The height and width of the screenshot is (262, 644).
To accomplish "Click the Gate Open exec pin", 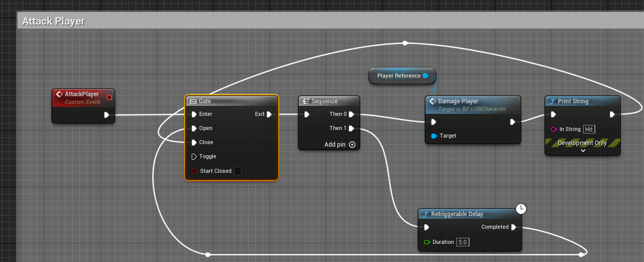I will pyautogui.click(x=194, y=128).
